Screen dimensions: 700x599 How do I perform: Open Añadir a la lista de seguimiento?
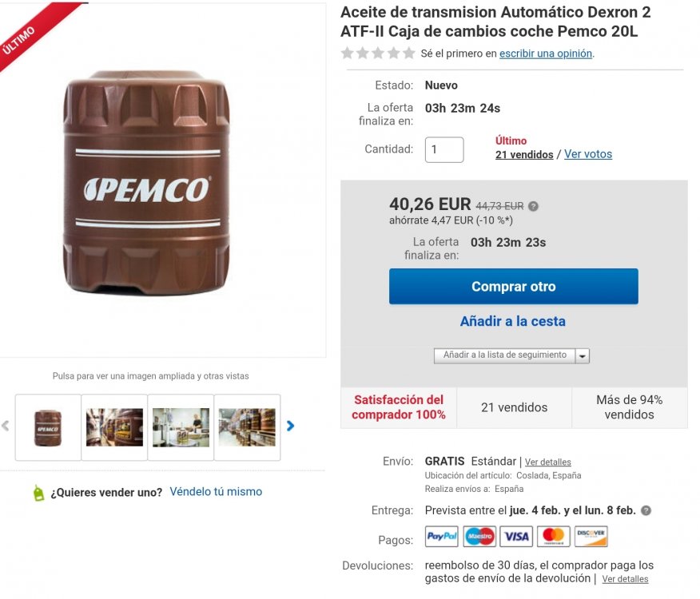504,355
